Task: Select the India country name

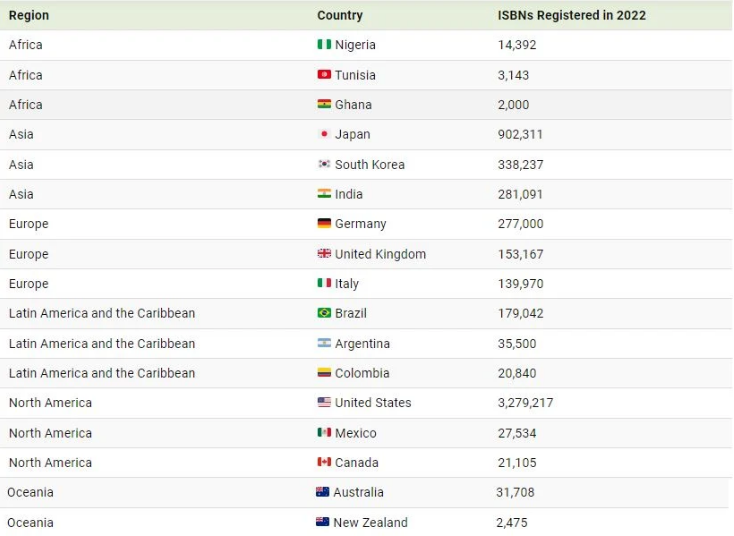Action: point(349,194)
